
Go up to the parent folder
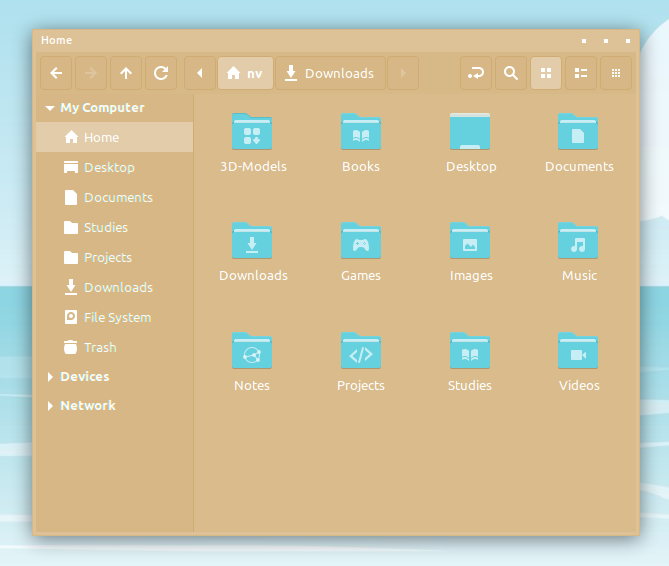pos(125,73)
